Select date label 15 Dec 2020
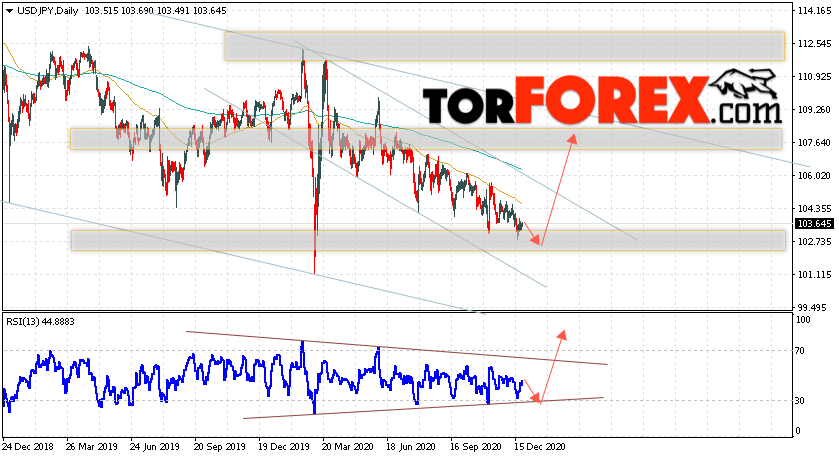This screenshot has height=458, width=839. tap(540, 446)
